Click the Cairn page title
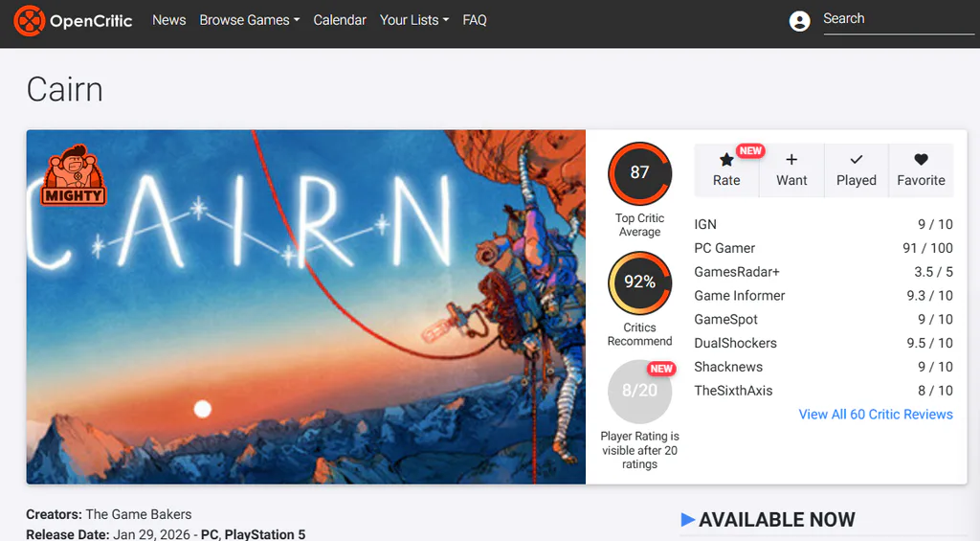Image resolution: width=980 pixels, height=541 pixels. 64,89
